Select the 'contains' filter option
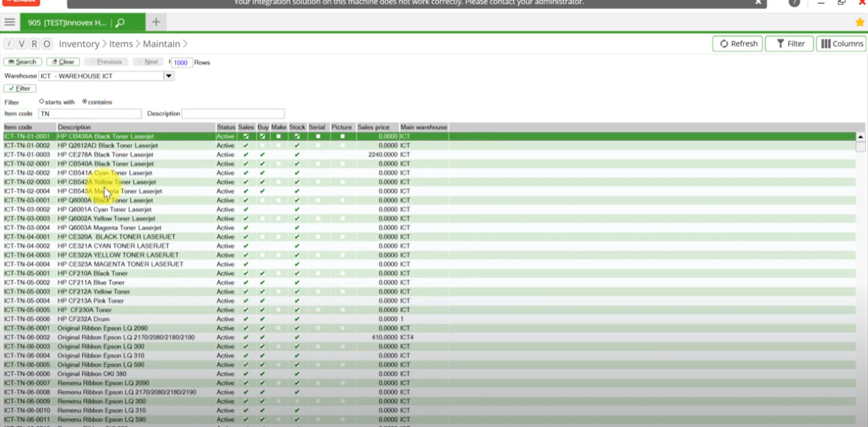Viewport: 868px width, 427px height. (85, 102)
